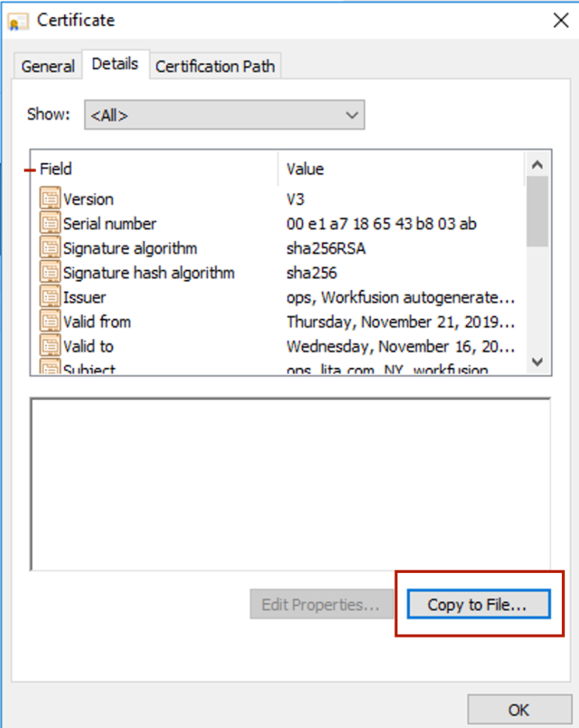The height and width of the screenshot is (728, 579).
Task: Switch to the General tab
Action: [x=48, y=66]
